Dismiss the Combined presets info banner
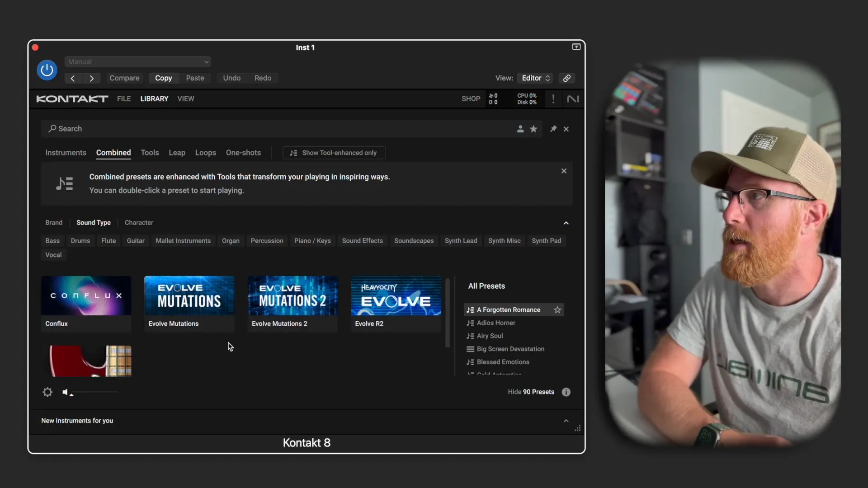 564,171
